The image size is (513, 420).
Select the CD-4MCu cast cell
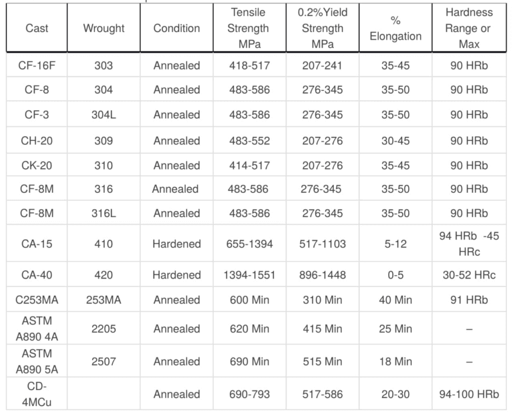coord(37,394)
